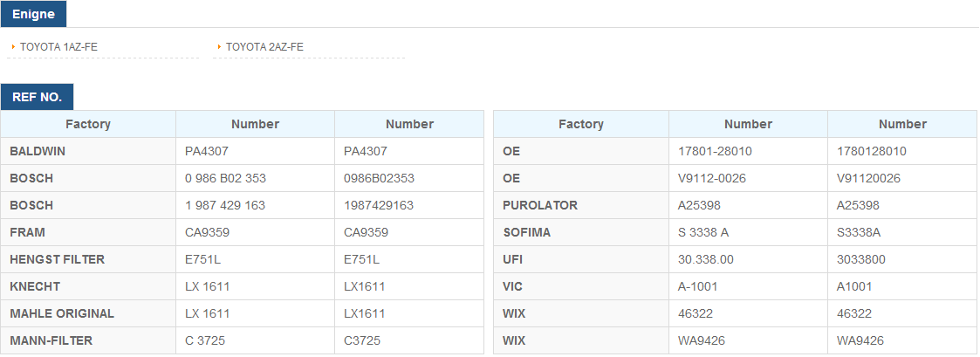Open the TOYOTA 1AZ-FE engine link
The image size is (980, 357).
tap(58, 47)
